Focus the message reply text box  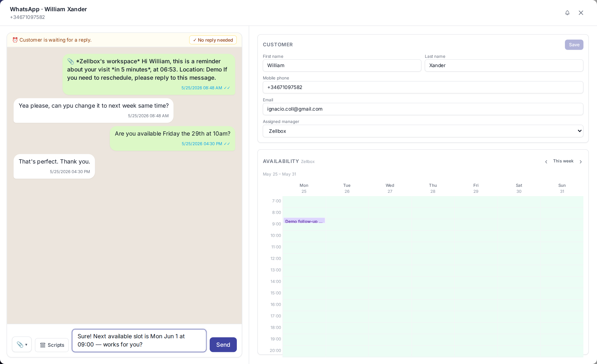[139, 340]
